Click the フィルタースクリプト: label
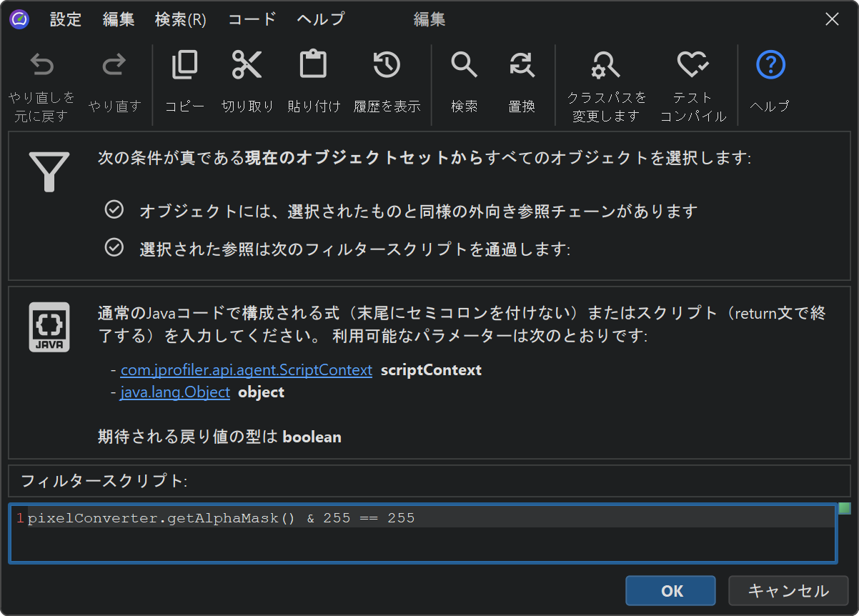Image resolution: width=859 pixels, height=616 pixels. point(104,481)
